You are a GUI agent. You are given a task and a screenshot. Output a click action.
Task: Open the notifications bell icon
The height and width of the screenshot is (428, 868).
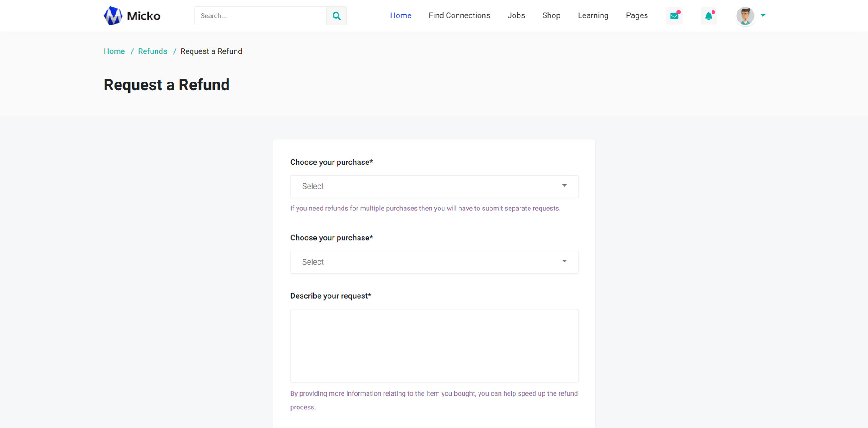pyautogui.click(x=708, y=16)
